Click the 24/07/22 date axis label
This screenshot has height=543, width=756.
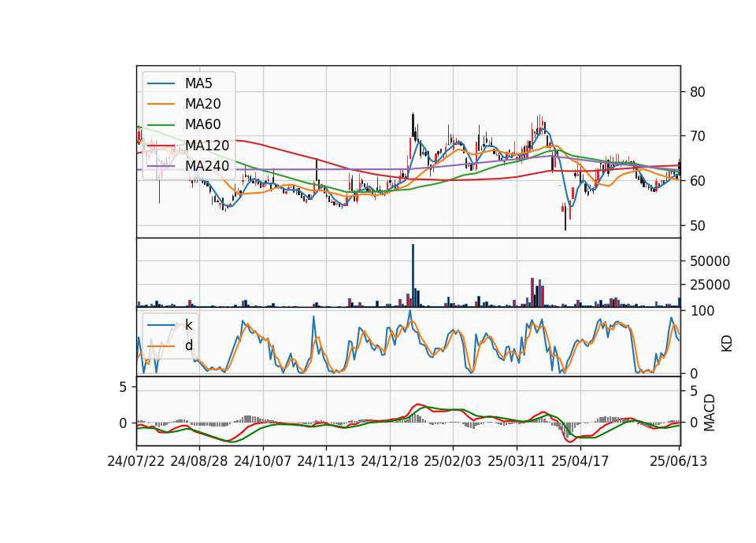click(x=136, y=461)
